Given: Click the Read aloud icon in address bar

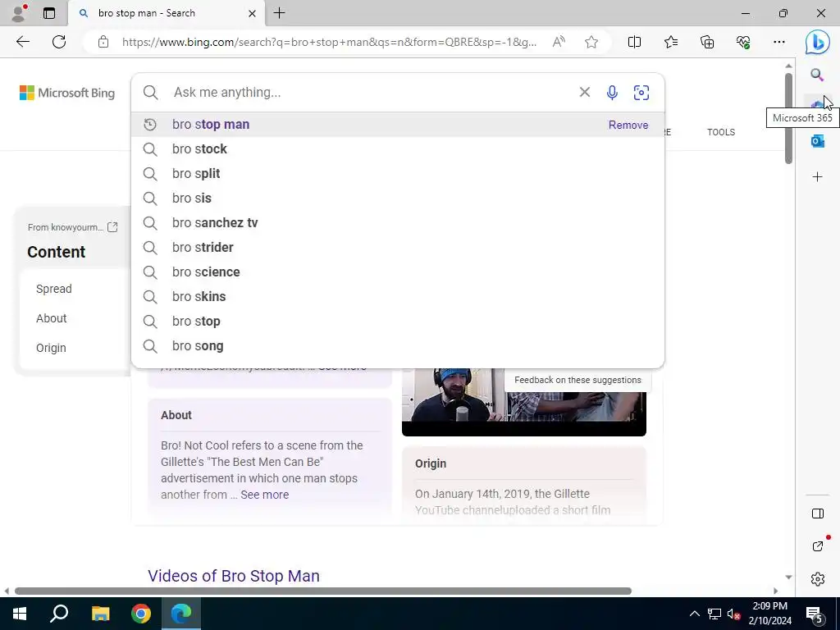Looking at the screenshot, I should click(559, 42).
